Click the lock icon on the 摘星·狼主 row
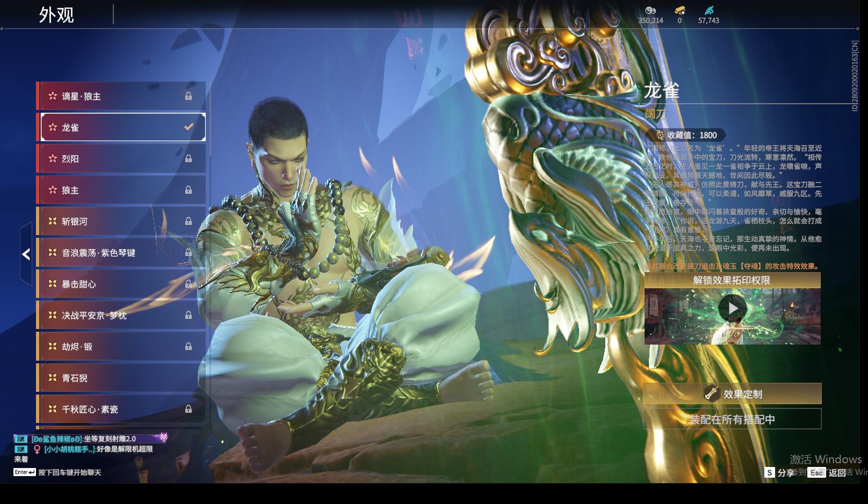The width and height of the screenshot is (868, 504). click(189, 96)
